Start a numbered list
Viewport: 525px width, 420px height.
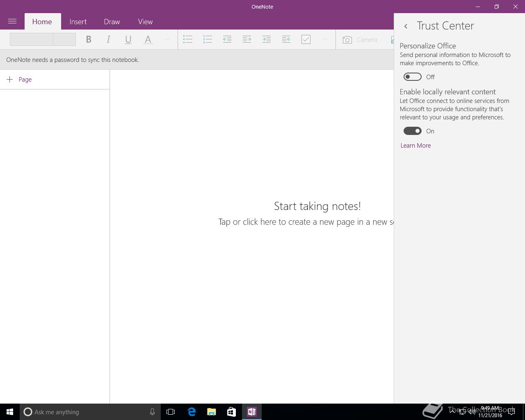click(x=208, y=39)
